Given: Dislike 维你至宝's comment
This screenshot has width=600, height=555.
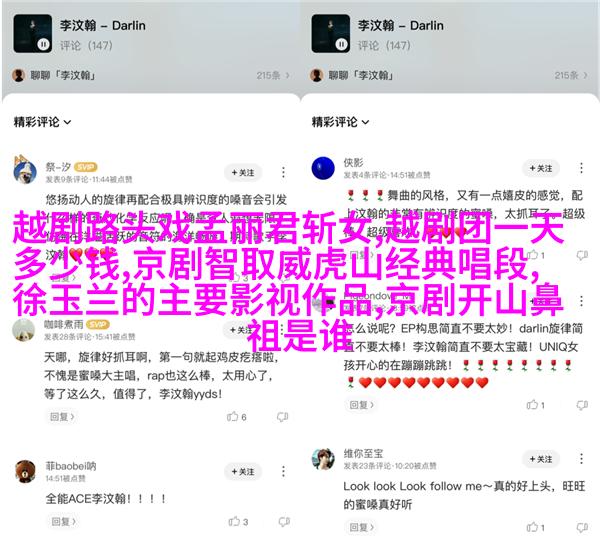Looking at the screenshot, I should (x=582, y=527).
